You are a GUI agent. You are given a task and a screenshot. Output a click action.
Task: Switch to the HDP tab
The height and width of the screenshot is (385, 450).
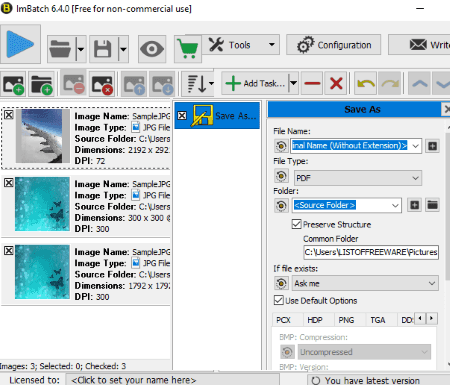(x=315, y=320)
